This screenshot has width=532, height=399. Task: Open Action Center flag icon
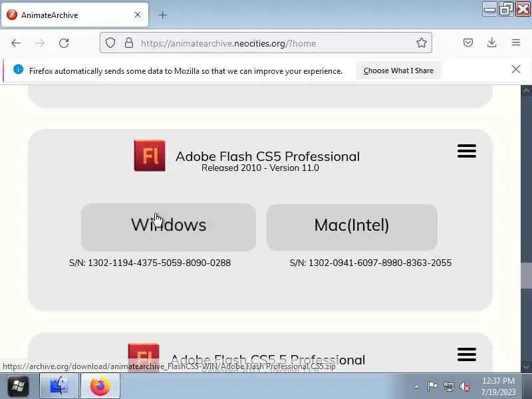point(432,386)
